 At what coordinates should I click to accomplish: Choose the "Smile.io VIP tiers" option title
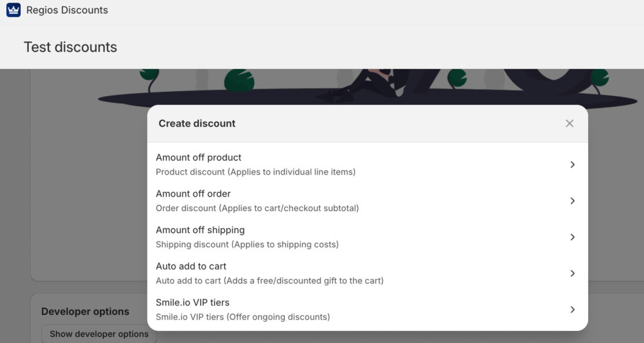coord(192,303)
